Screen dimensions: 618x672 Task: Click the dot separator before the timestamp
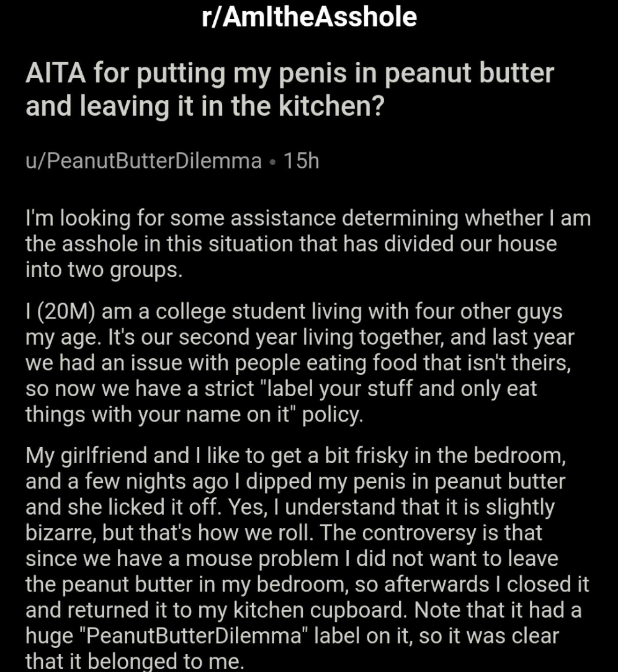click(272, 162)
